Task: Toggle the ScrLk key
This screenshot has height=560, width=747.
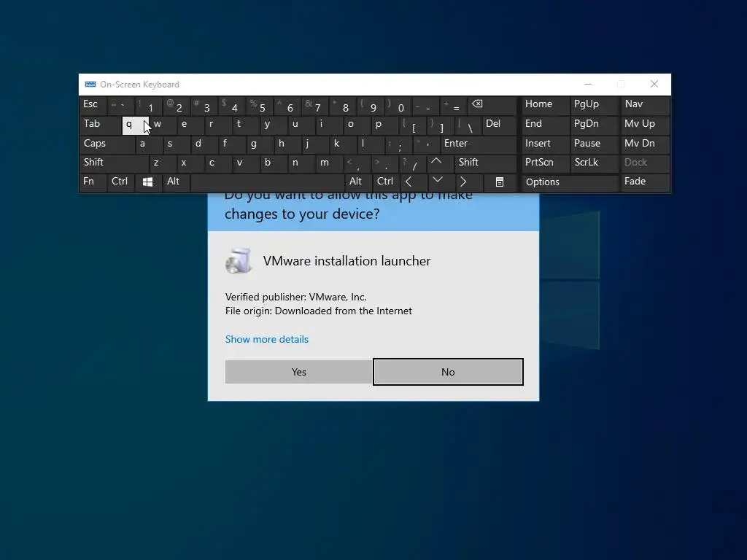Action: click(594, 163)
